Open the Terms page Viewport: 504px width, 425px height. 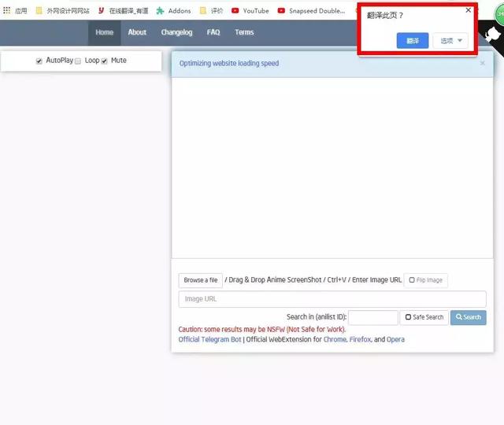coord(244,32)
